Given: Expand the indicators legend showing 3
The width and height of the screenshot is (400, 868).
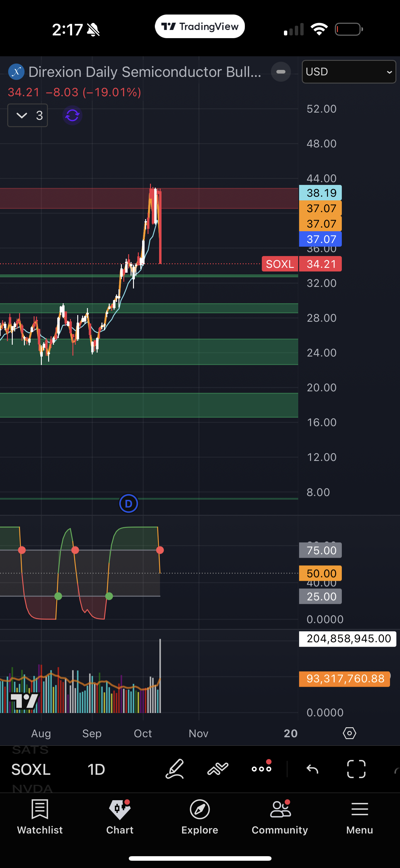Looking at the screenshot, I should (x=28, y=116).
